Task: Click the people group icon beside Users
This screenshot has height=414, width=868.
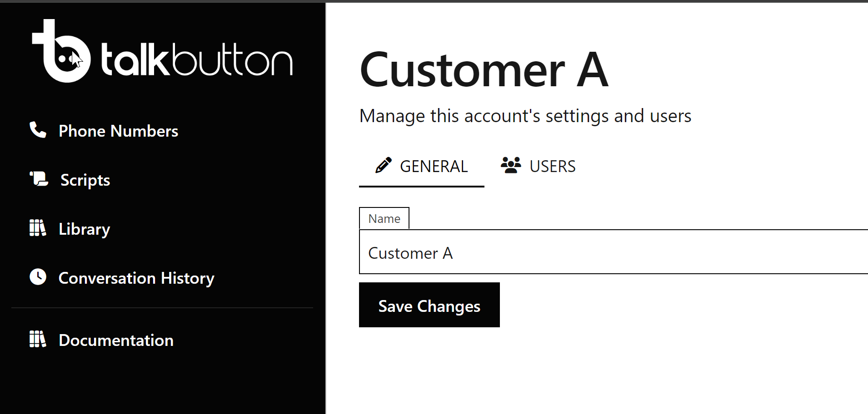Action: (x=511, y=165)
